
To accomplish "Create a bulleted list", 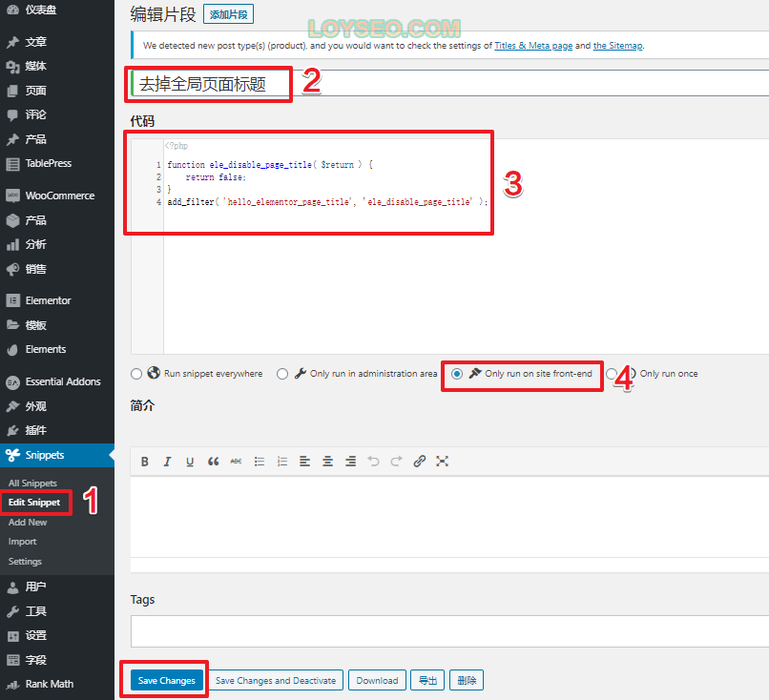I will (260, 462).
